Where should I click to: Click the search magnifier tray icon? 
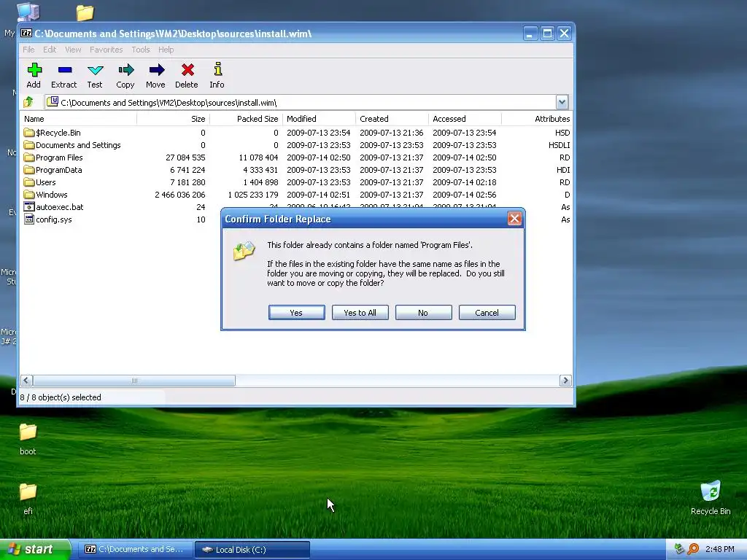pyautogui.click(x=693, y=549)
